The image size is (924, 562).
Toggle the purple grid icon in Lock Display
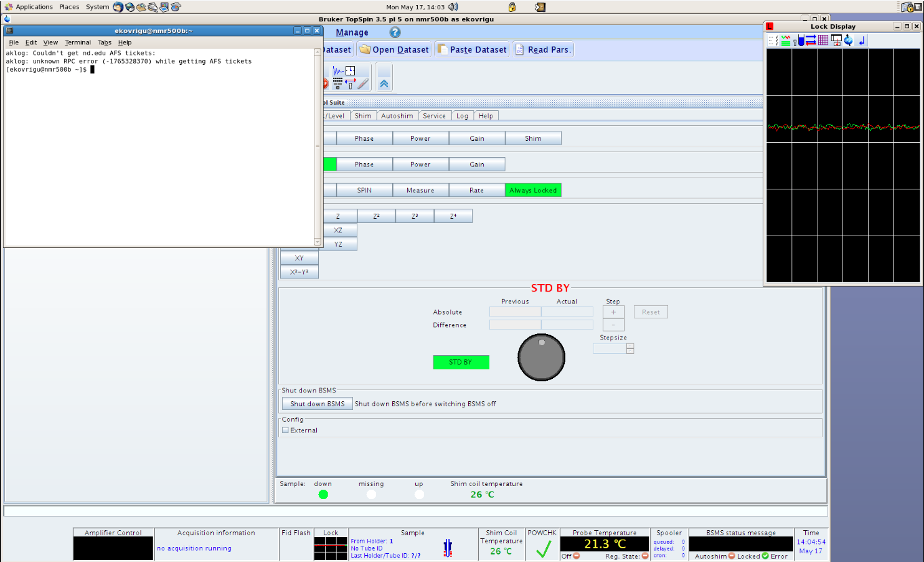point(823,40)
